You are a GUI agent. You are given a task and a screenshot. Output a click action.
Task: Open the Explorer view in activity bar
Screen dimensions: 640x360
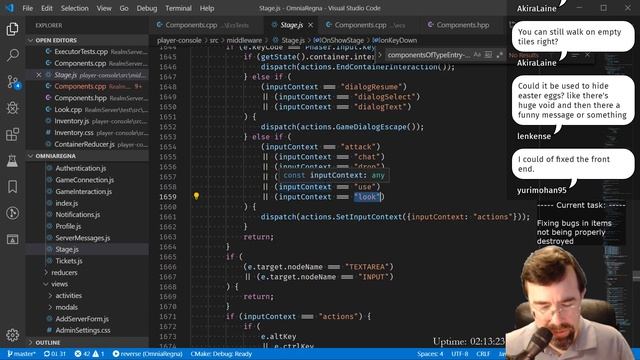pos(12,29)
